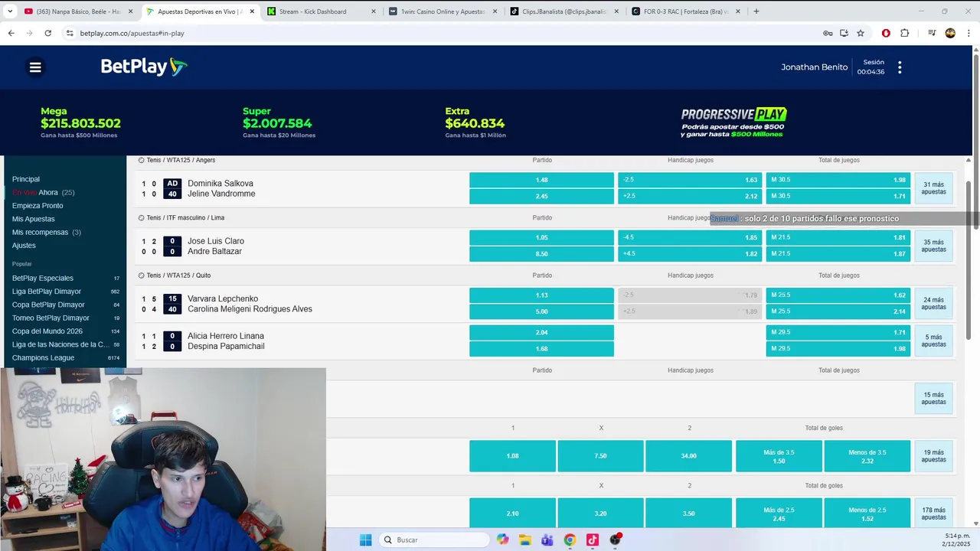The height and width of the screenshot is (551, 980).
Task: Open En Vivo Ahora section
Action: (43, 192)
